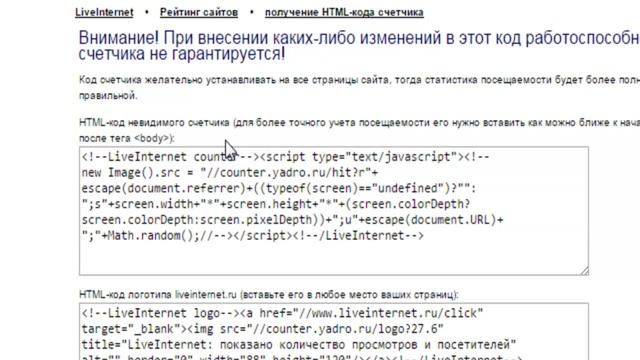Click code line '";"+Math.random();//-->'
The image size is (640, 360).
[x=157, y=236]
